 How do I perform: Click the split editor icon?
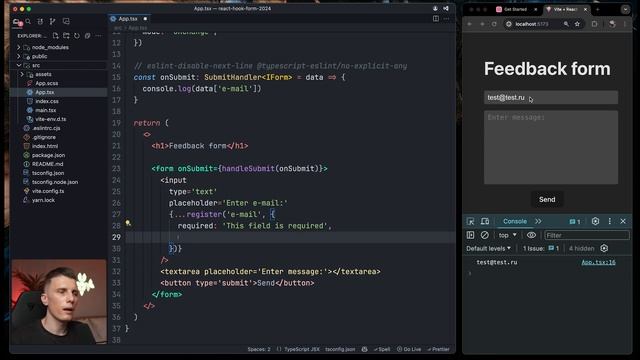436,19
